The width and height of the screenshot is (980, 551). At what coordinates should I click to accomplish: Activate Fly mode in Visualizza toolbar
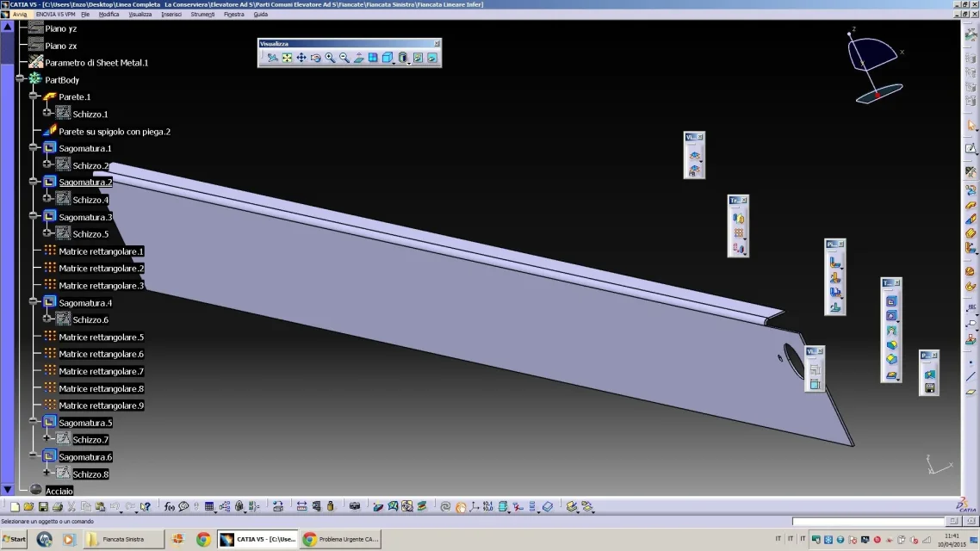click(x=272, y=58)
